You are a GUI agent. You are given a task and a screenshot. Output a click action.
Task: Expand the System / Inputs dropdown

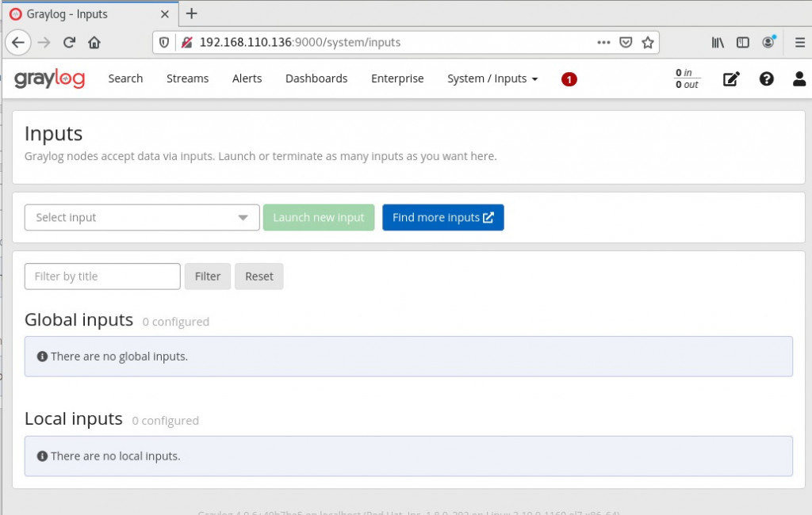492,78
